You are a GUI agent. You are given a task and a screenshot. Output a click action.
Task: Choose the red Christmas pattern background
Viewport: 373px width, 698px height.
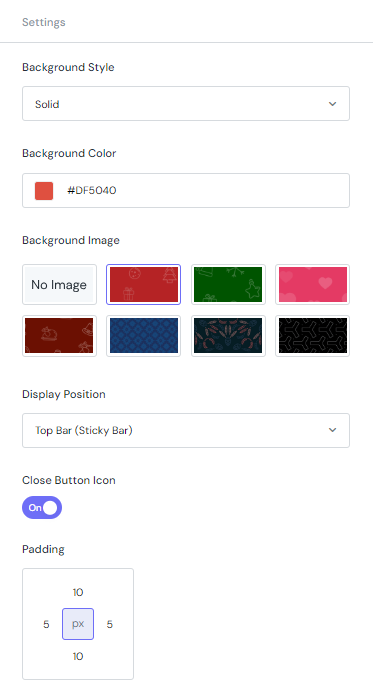click(143, 284)
